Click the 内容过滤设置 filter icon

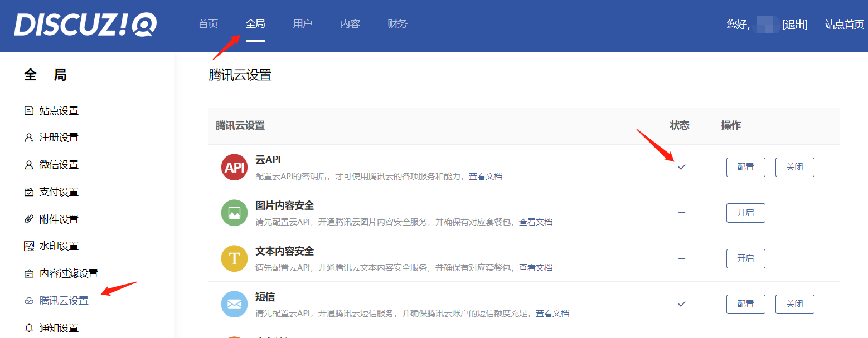coord(29,273)
